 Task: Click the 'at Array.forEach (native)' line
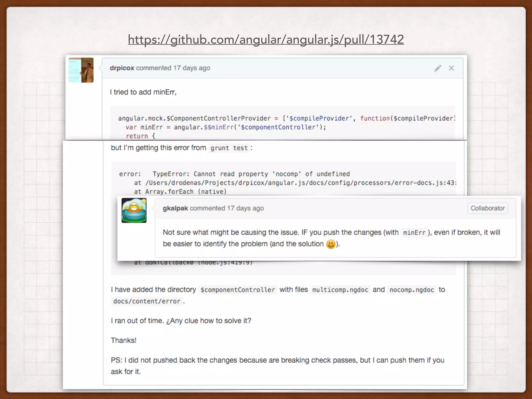[180, 192]
